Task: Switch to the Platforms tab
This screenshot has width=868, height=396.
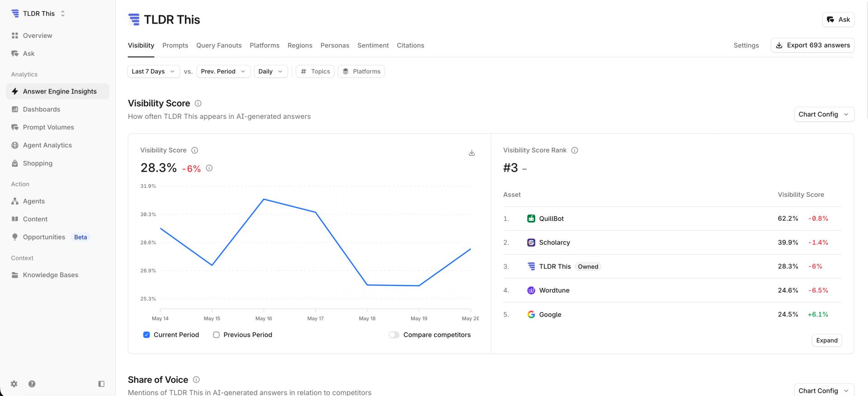Action: coord(264,46)
